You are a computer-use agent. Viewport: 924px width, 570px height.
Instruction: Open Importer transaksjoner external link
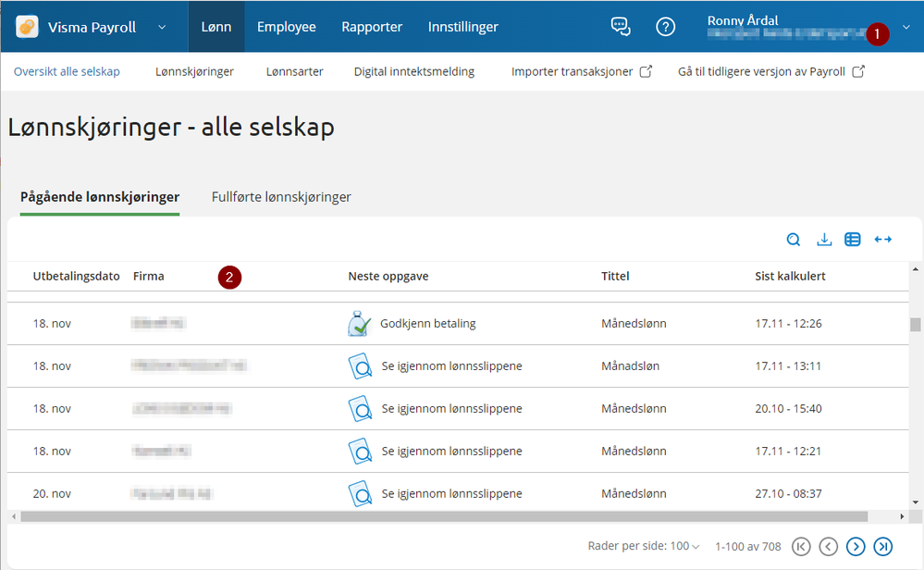click(582, 71)
